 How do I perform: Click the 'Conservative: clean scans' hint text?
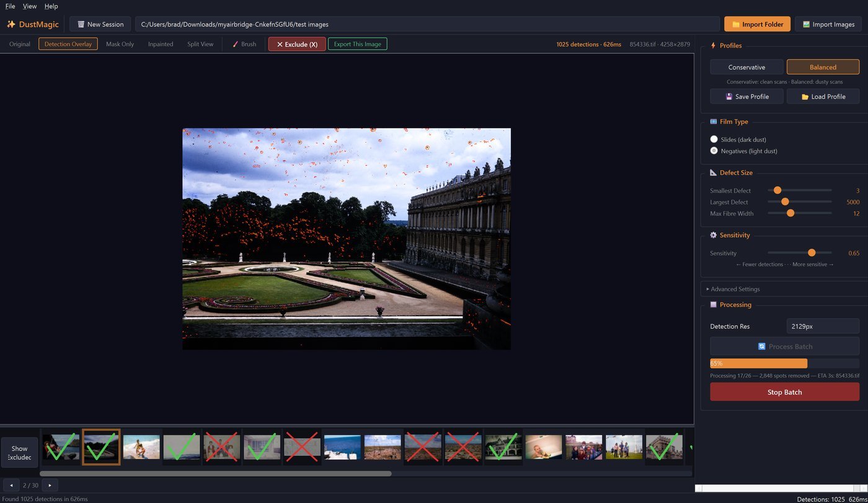tap(784, 82)
